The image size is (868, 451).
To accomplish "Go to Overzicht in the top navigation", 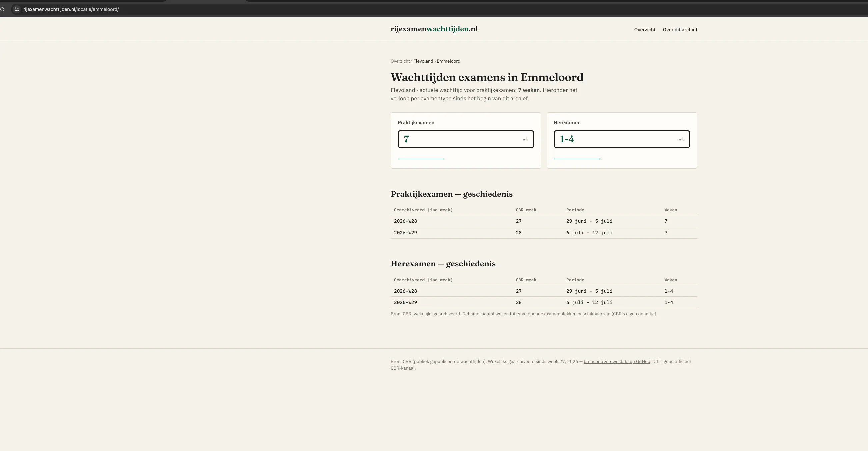I will pyautogui.click(x=645, y=30).
